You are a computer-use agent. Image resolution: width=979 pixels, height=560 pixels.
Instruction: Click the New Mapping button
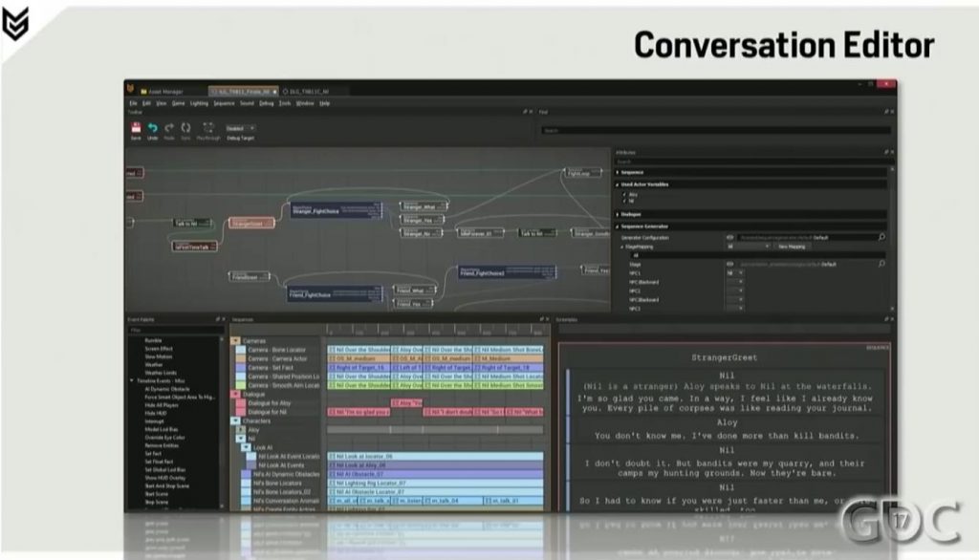coord(792,247)
